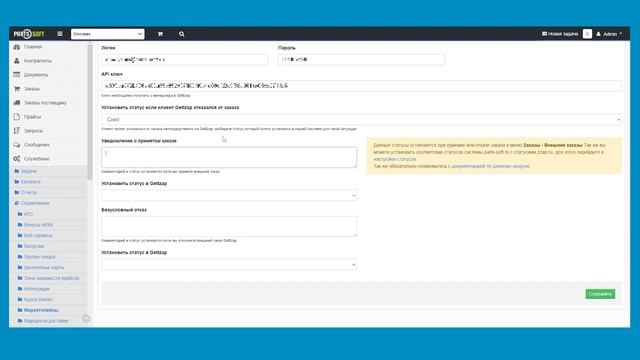Open Gettzap status dropdown under accepted-order notification

coord(229,196)
